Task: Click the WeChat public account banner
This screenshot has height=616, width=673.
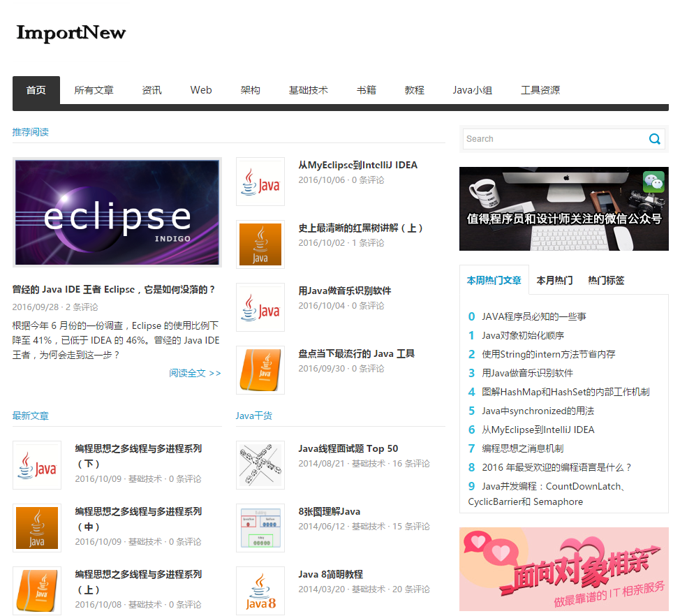Action: (563, 209)
